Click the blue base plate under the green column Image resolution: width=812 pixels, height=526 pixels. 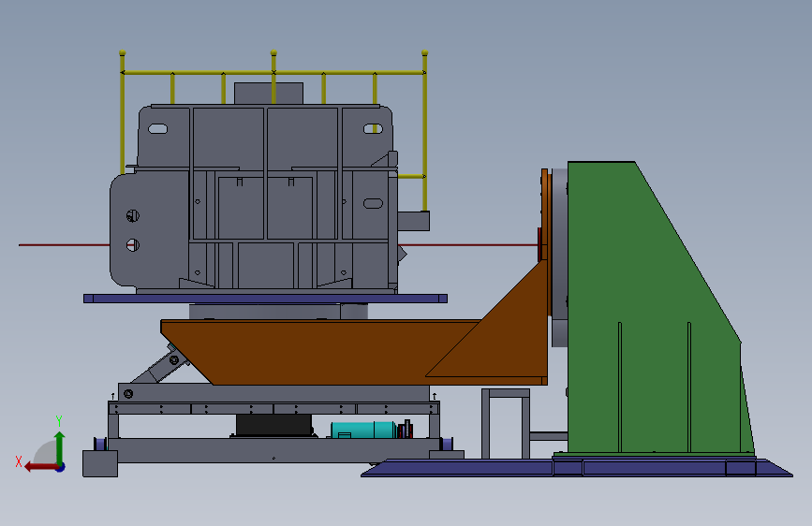click(x=576, y=467)
